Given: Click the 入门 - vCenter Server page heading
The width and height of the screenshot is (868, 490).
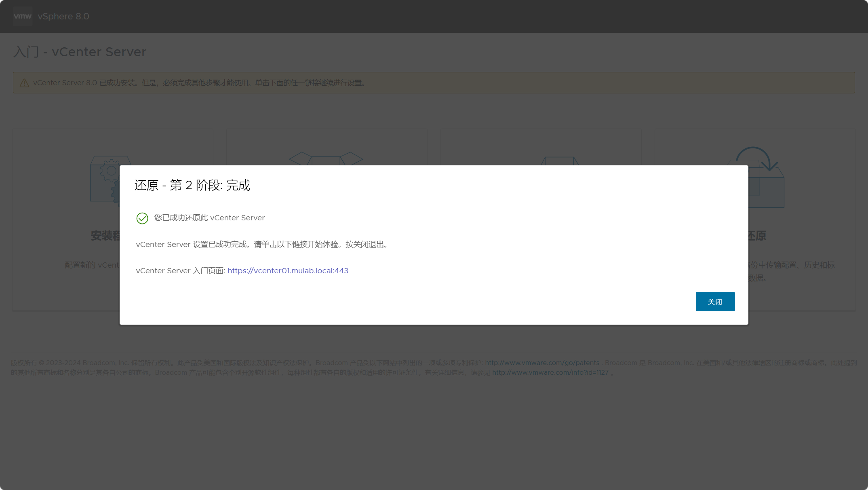Looking at the screenshot, I should click(x=80, y=52).
